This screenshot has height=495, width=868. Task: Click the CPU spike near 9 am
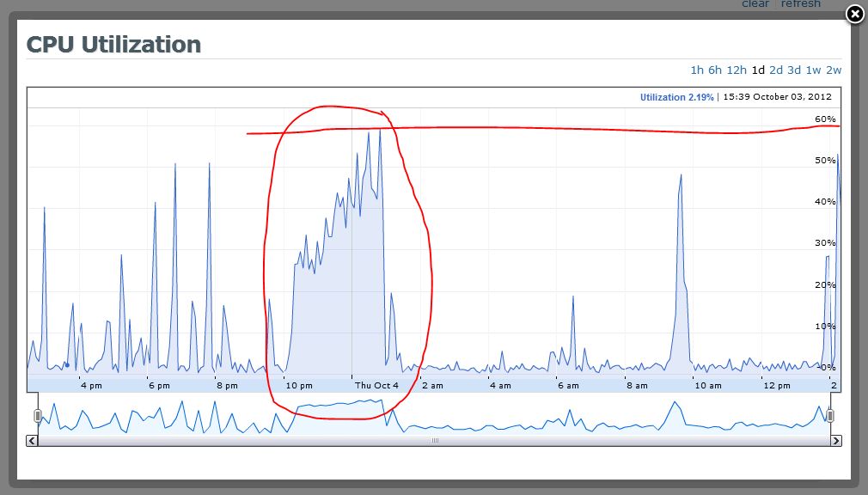tap(681, 176)
